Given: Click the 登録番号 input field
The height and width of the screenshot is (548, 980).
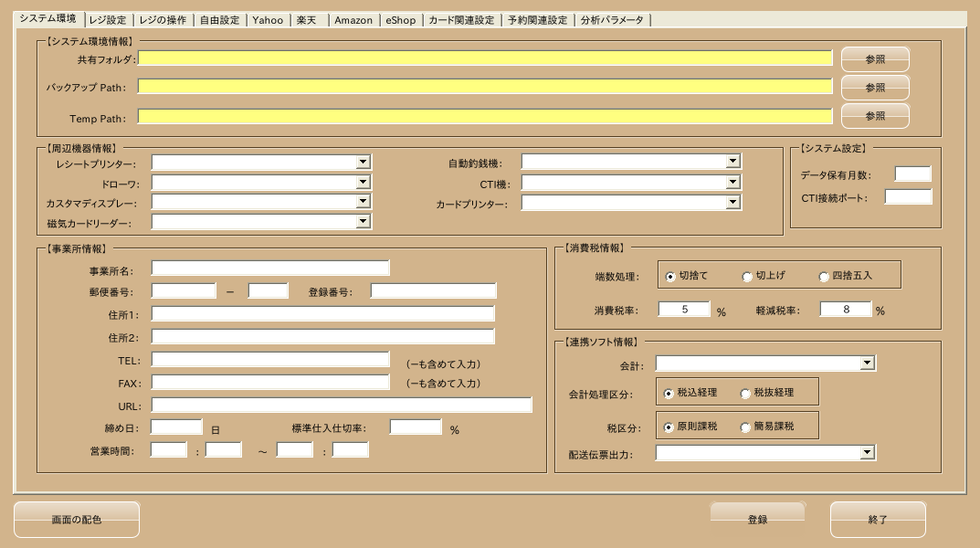Looking at the screenshot, I should coord(434,290).
